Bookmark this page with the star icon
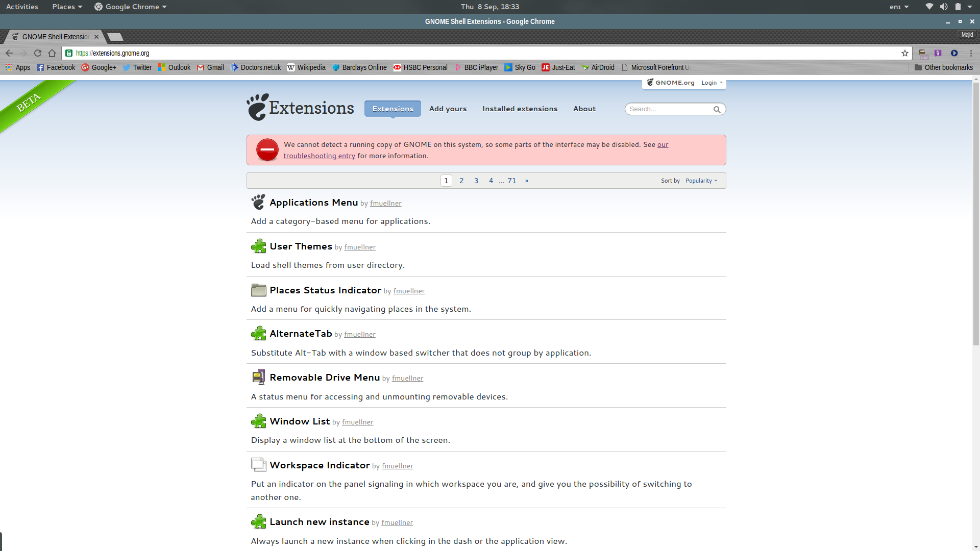Image resolution: width=980 pixels, height=551 pixels. pos(905,53)
